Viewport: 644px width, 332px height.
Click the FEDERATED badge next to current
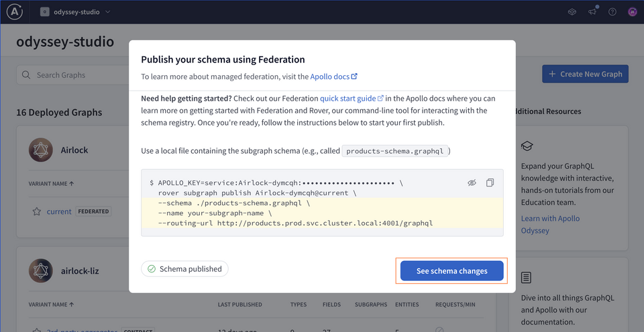(95, 212)
